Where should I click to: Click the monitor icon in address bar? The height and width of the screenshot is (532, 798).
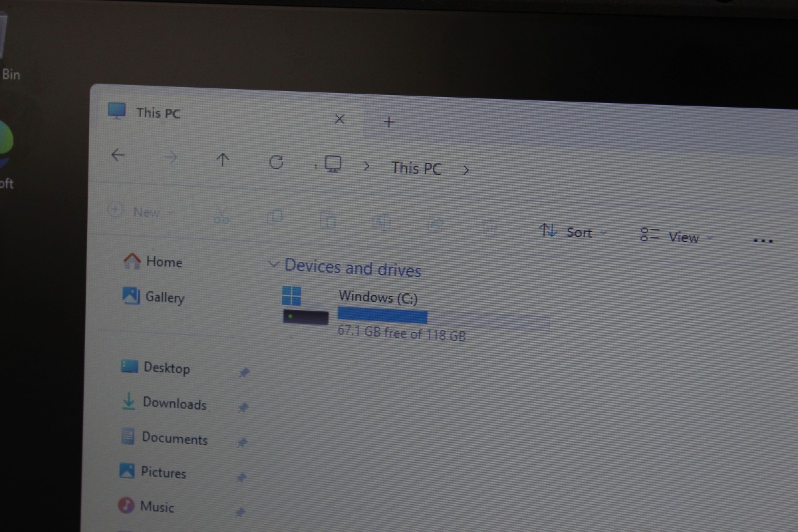point(333,164)
